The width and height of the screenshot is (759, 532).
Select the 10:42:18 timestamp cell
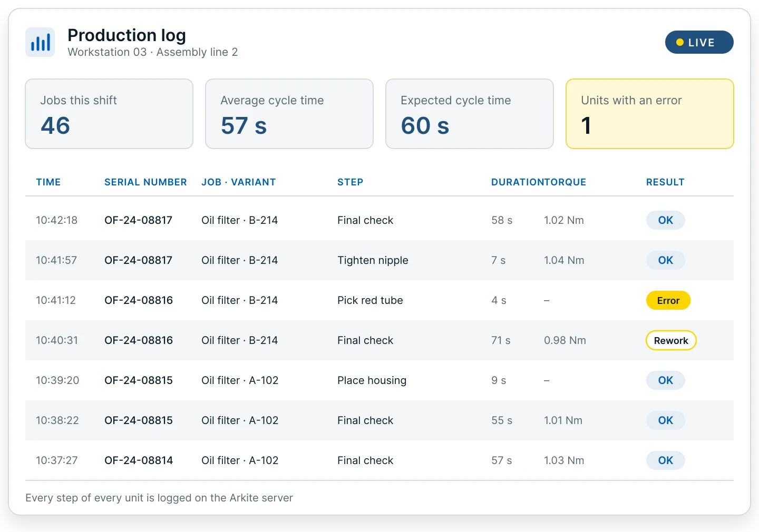[x=57, y=220]
